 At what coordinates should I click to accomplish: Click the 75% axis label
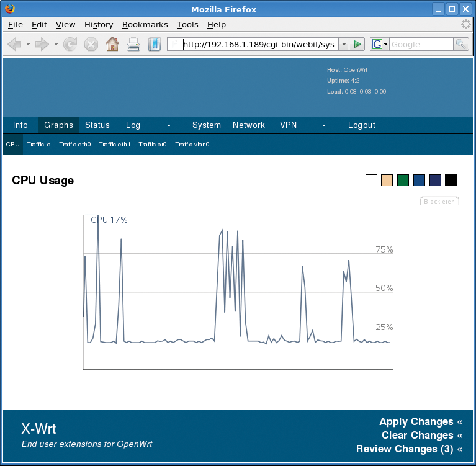[x=384, y=249]
